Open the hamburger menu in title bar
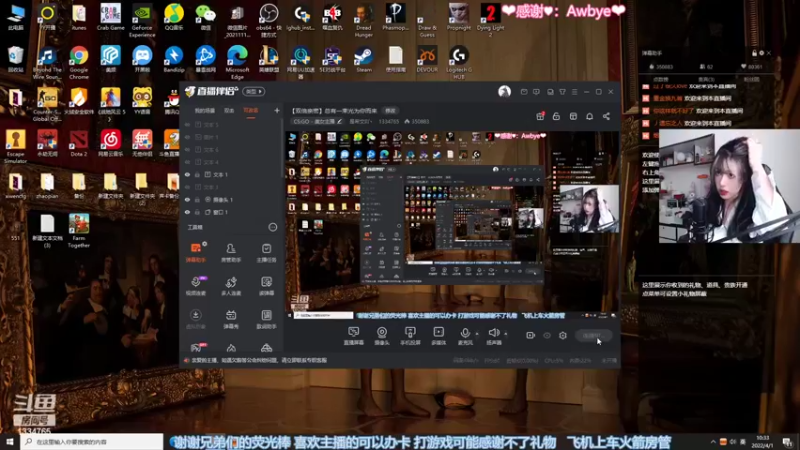This screenshot has width=800, height=450. (x=574, y=92)
